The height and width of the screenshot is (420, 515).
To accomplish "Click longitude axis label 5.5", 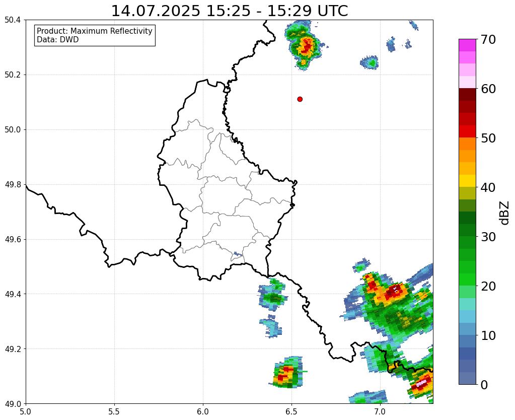I will coord(114,412).
